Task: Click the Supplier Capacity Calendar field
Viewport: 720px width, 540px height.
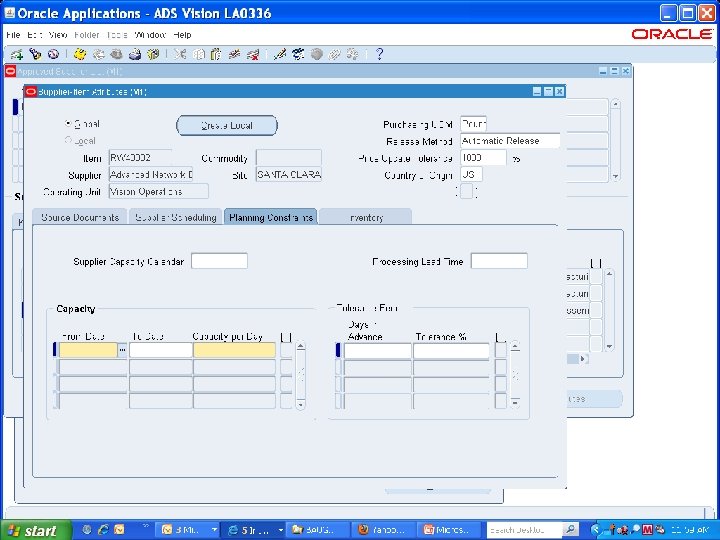Action: click(x=219, y=261)
